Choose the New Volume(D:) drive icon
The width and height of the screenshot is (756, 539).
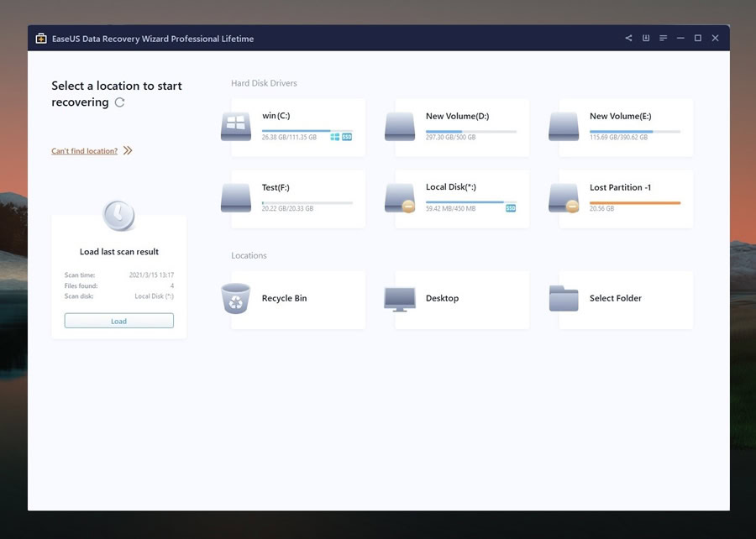(400, 127)
